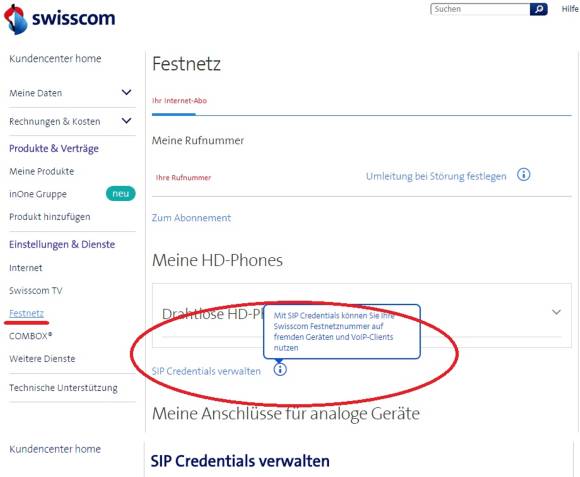The width and height of the screenshot is (580, 477).
Task: Select Produkt hinzufügen in sidebar
Action: [50, 217]
